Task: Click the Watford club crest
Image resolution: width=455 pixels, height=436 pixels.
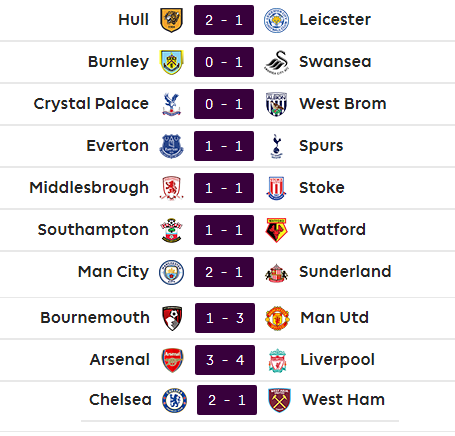Action: pyautogui.click(x=277, y=230)
